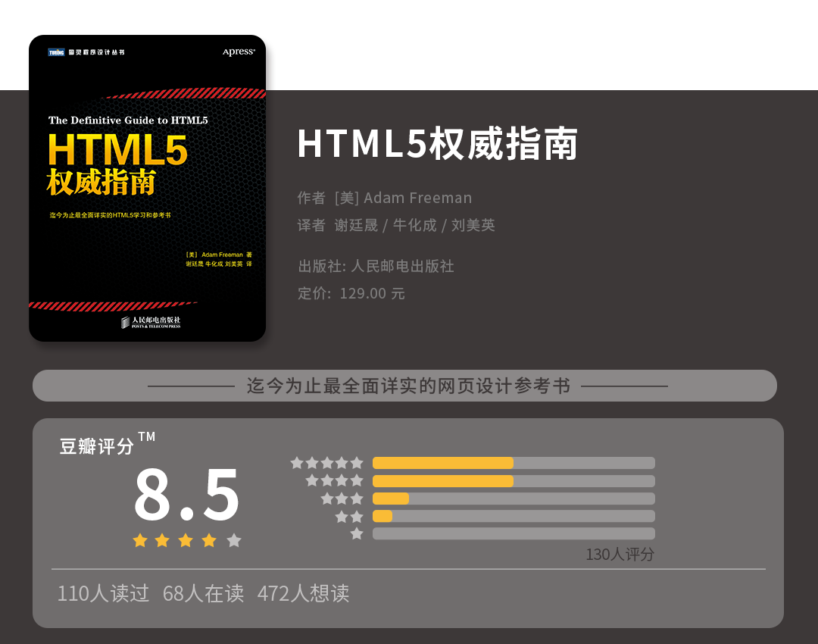Screen dimensions: 818x644
Task: Click the 人民邮电出版社 logo on cover
Action: tap(151, 322)
